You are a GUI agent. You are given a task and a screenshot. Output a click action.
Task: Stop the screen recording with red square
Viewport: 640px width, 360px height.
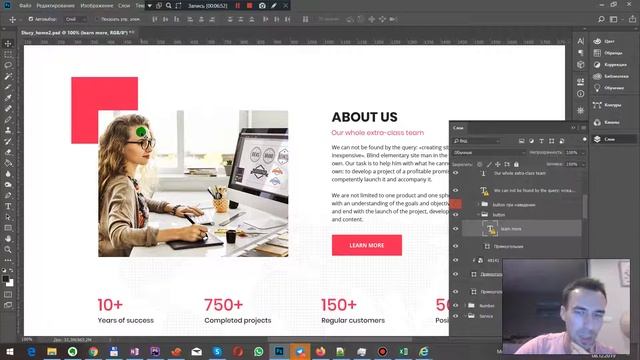click(x=249, y=6)
